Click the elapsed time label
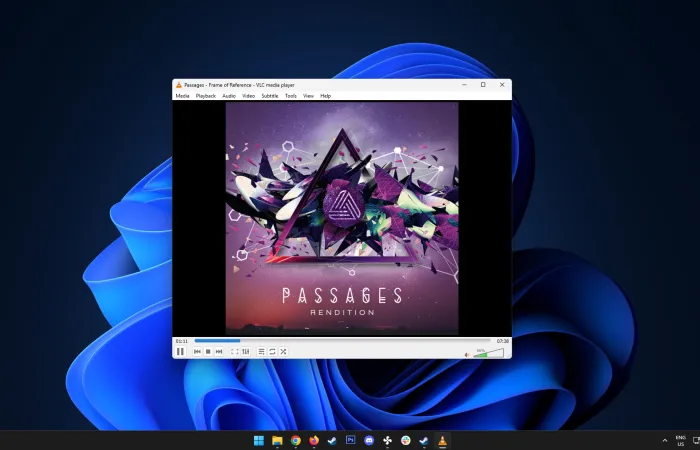The height and width of the screenshot is (450, 700). pos(182,341)
